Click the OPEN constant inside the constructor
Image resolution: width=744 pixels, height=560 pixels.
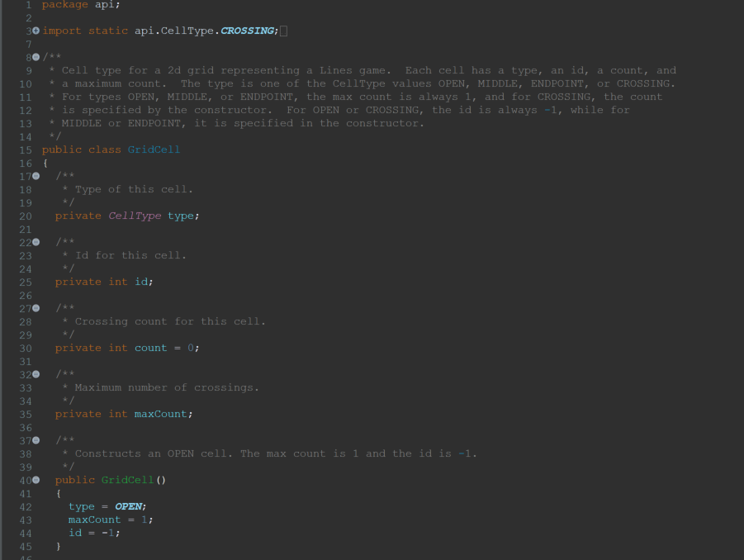point(130,506)
